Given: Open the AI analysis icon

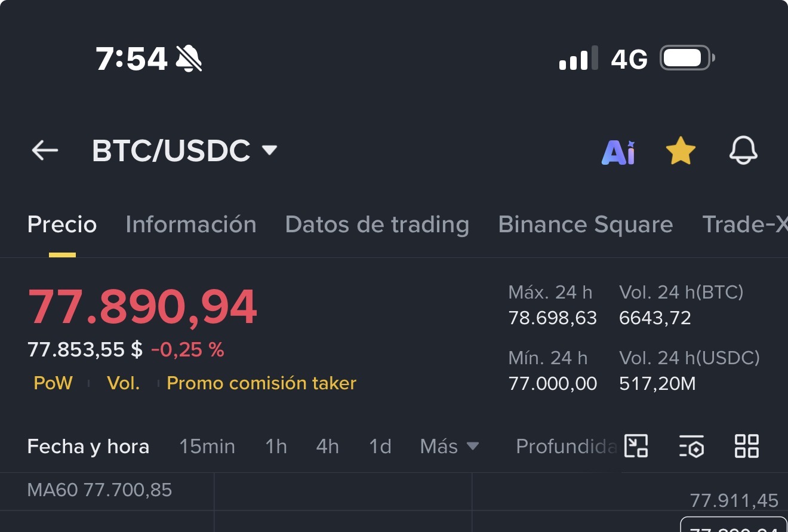Looking at the screenshot, I should pos(618,152).
